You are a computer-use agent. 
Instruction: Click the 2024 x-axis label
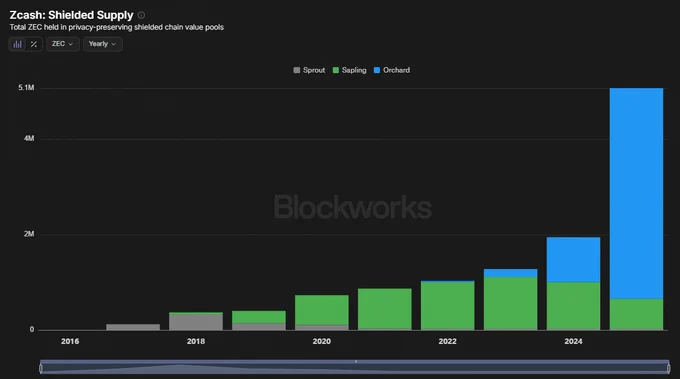573,341
